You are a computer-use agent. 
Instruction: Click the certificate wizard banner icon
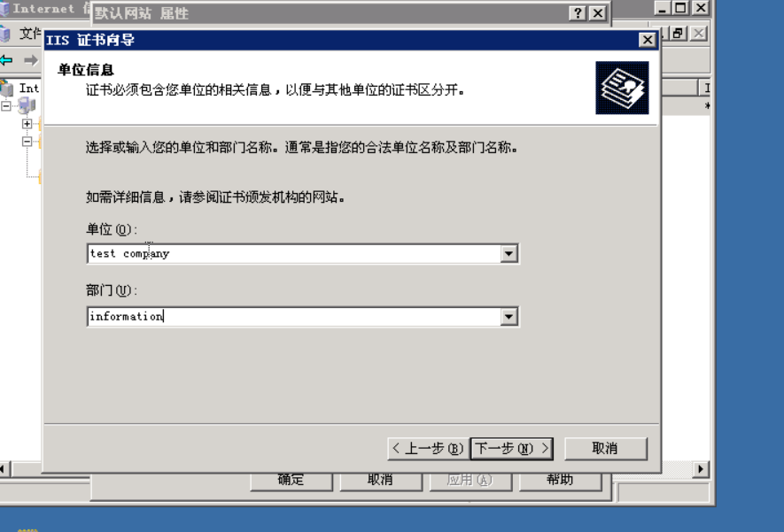tap(622, 88)
